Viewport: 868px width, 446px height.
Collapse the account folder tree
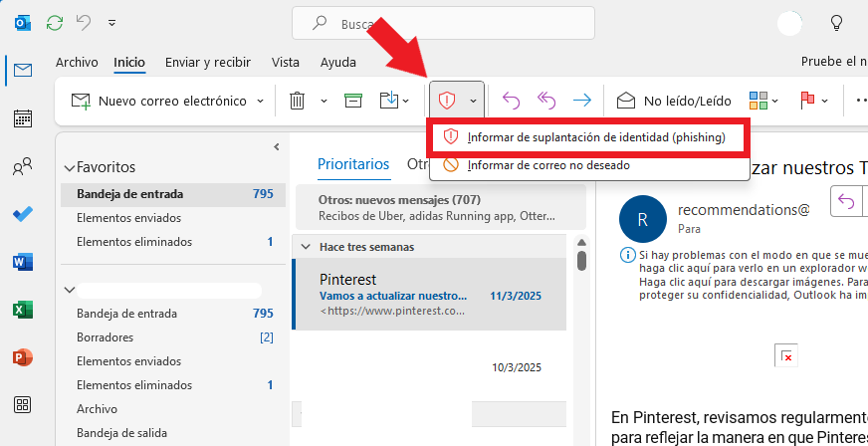70,290
